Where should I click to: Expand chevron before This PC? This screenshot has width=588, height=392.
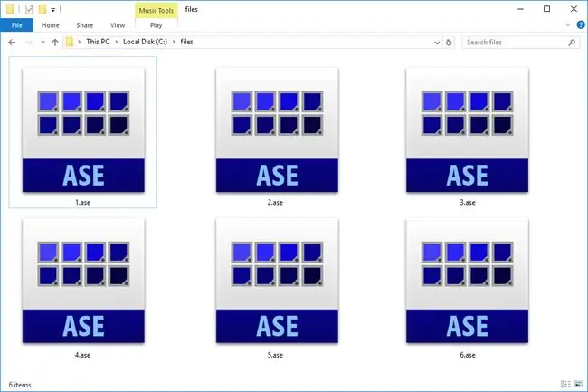[x=80, y=42]
